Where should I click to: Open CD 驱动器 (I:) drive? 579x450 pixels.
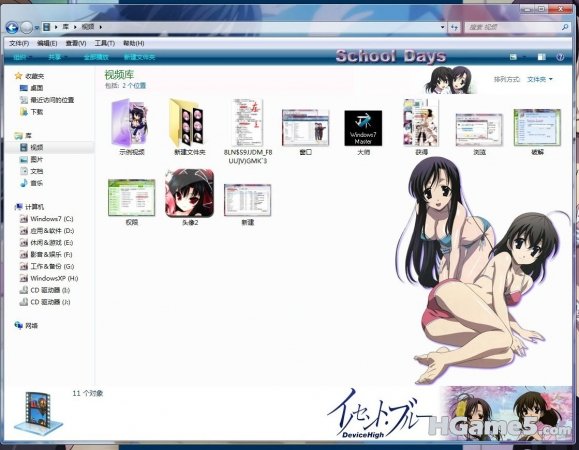(x=45, y=290)
